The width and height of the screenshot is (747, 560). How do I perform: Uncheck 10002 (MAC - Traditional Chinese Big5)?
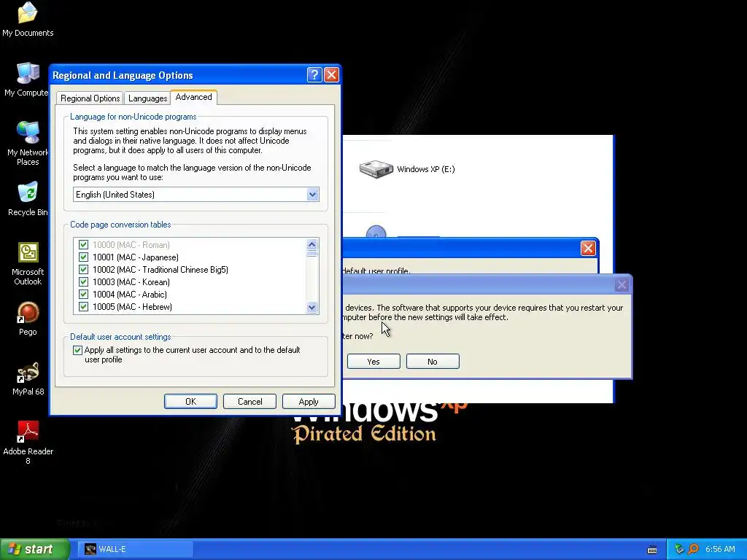pyautogui.click(x=83, y=270)
